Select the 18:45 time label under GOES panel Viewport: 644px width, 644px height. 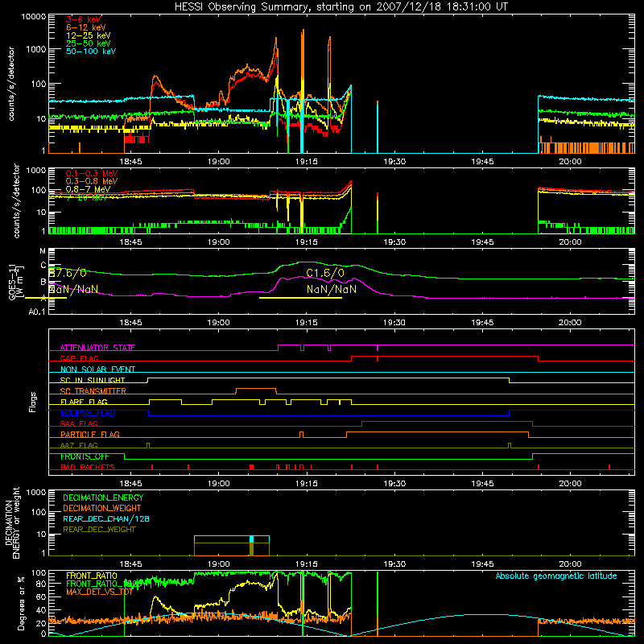[x=130, y=322]
